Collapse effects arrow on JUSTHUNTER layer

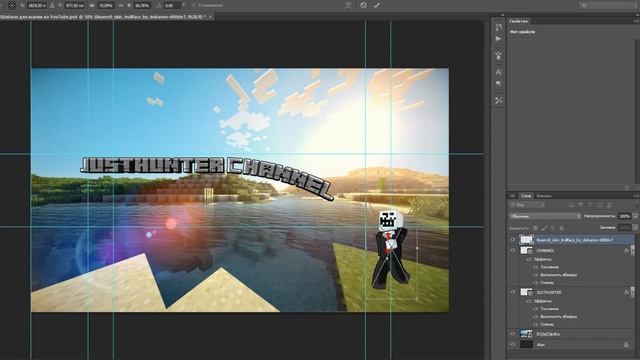pyautogui.click(x=633, y=292)
